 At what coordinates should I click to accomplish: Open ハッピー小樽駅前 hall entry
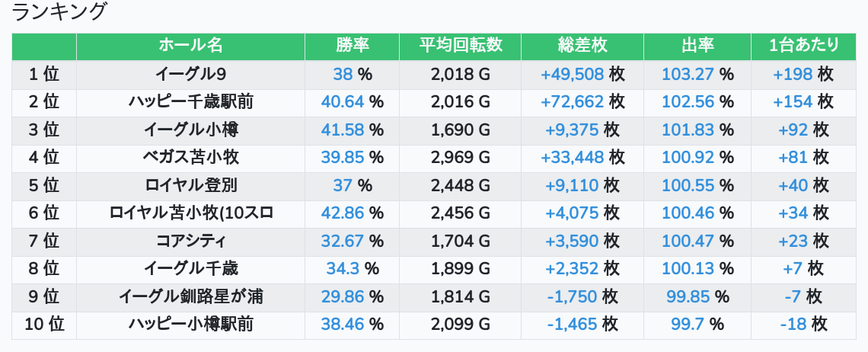click(190, 325)
